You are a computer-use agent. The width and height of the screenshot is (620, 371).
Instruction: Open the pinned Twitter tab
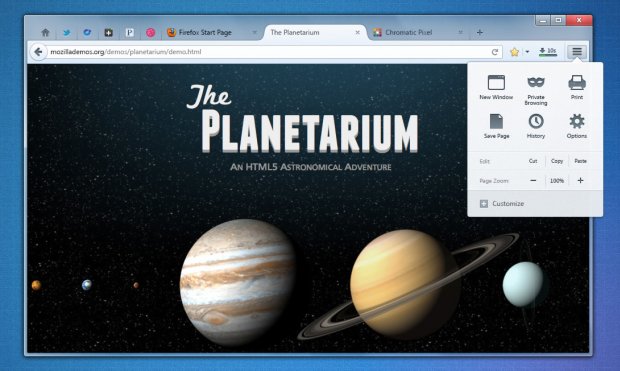pyautogui.click(x=67, y=32)
